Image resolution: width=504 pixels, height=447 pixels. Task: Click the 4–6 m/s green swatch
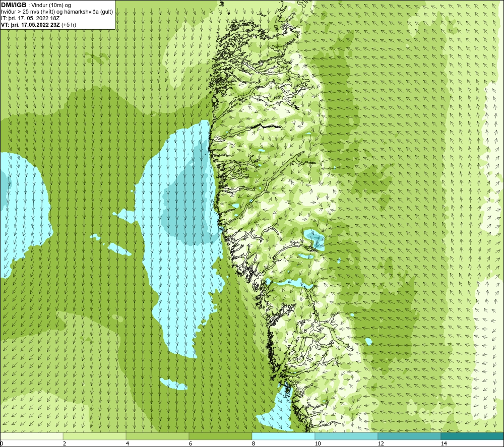157,436
